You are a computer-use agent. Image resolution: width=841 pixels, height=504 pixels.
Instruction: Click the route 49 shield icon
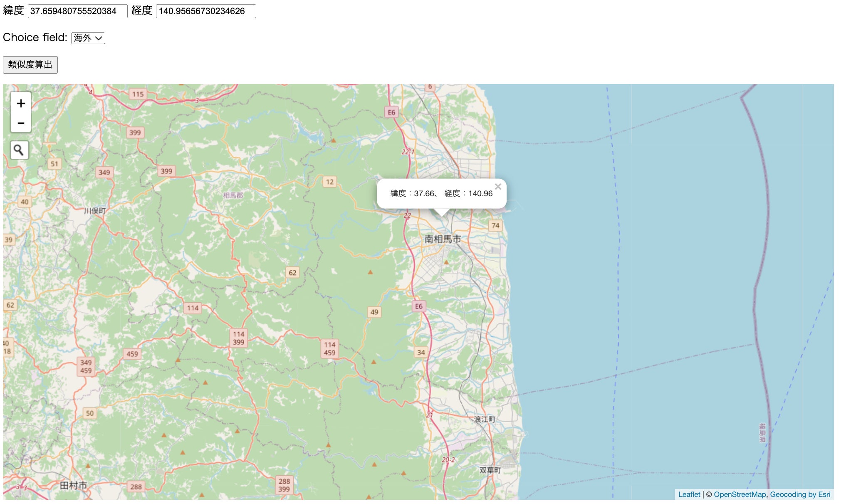tap(374, 312)
